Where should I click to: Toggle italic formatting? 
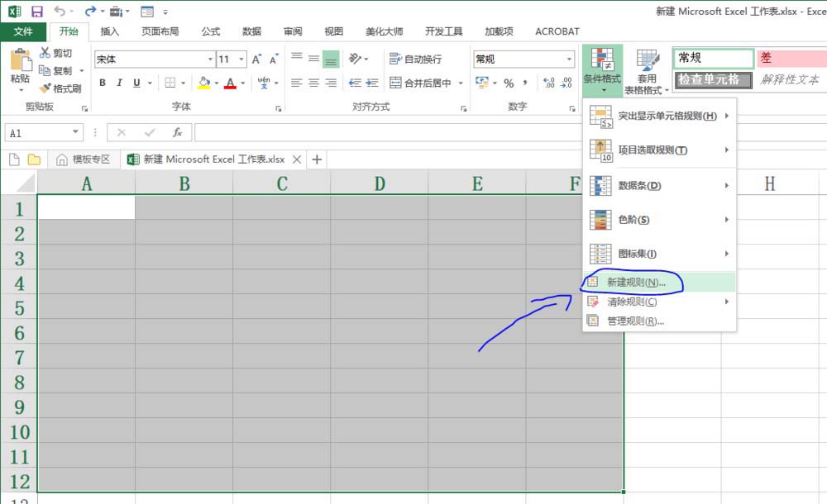(118, 83)
